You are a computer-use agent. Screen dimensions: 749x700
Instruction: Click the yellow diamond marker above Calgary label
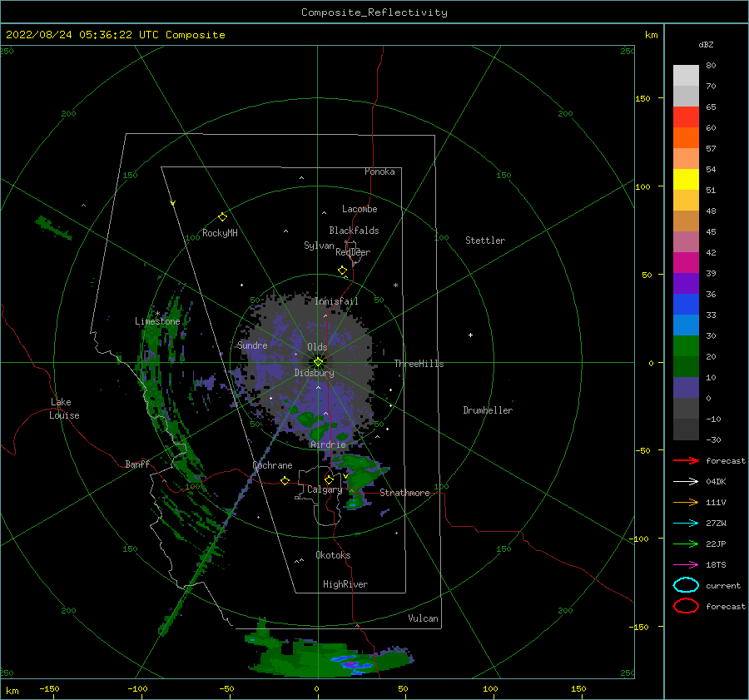coord(329,479)
